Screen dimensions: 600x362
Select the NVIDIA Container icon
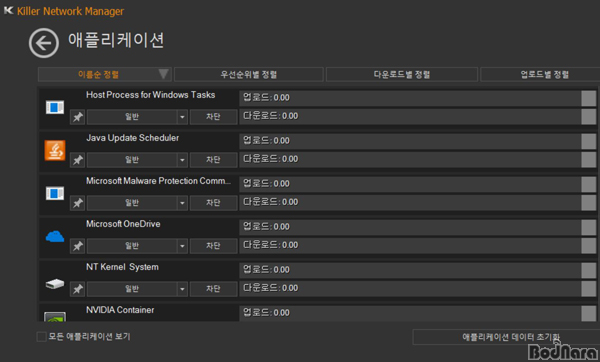pyautogui.click(x=55, y=317)
